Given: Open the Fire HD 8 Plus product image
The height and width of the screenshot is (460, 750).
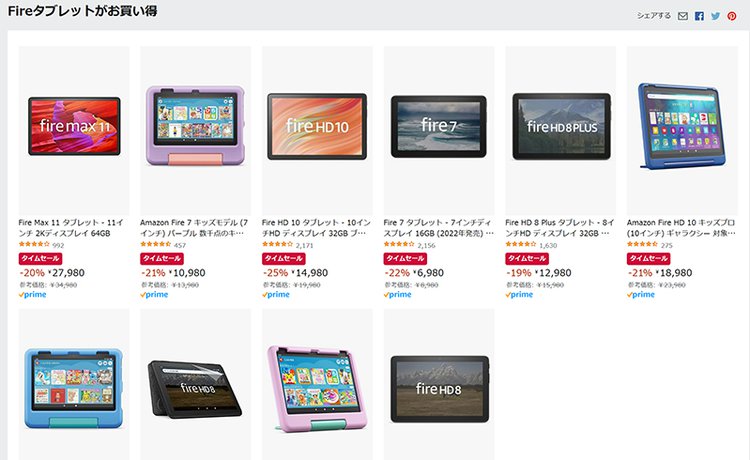Looking at the screenshot, I should tap(561, 126).
